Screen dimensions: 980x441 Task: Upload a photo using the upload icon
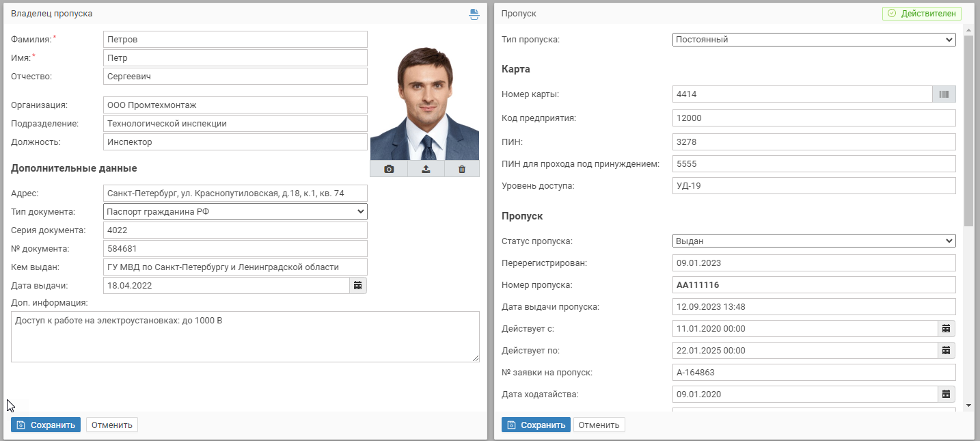(x=426, y=169)
